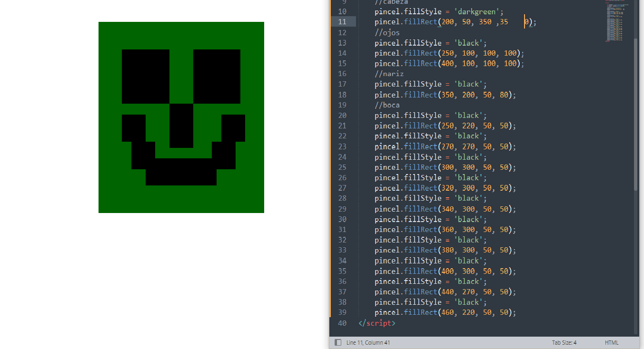Click the fillRect(250, 100, 100, 100) line

click(x=449, y=53)
